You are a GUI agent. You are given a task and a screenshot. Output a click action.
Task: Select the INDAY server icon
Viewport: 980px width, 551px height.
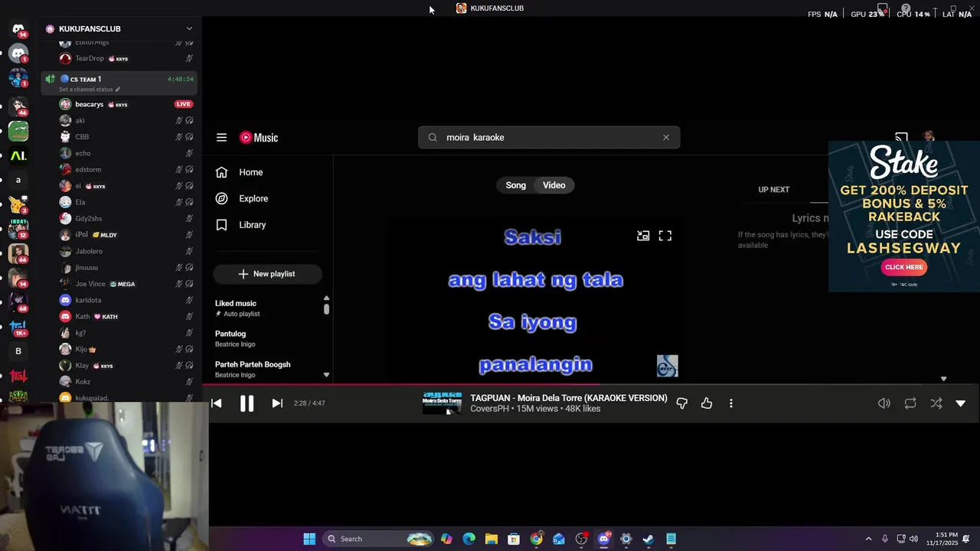[18, 228]
